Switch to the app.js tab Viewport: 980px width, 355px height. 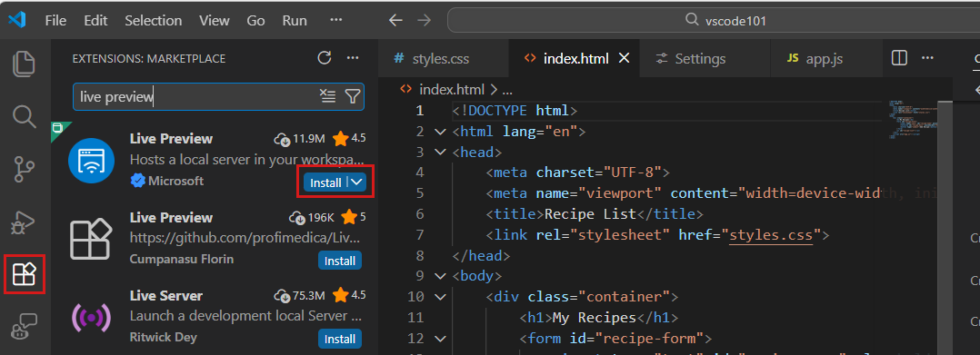[x=826, y=59]
